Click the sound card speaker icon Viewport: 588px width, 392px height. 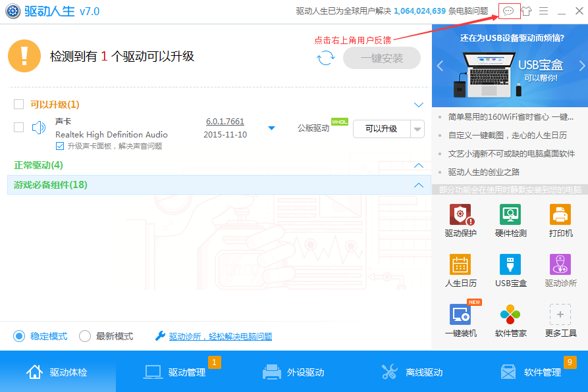pyautogui.click(x=39, y=128)
